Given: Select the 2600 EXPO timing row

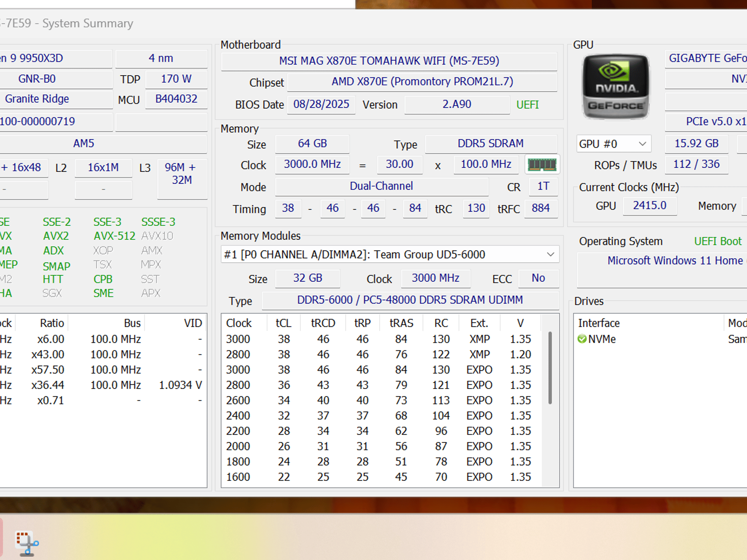Looking at the screenshot, I should point(382,400).
